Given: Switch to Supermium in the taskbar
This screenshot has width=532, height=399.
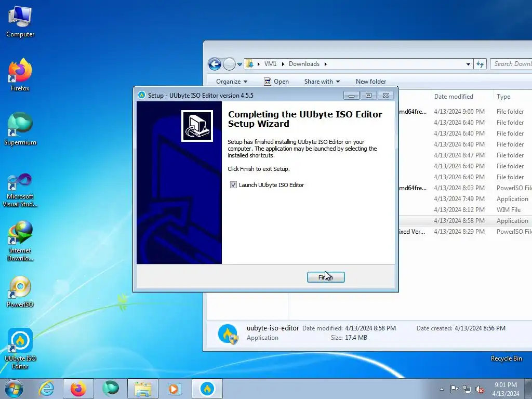Looking at the screenshot, I should [111, 389].
